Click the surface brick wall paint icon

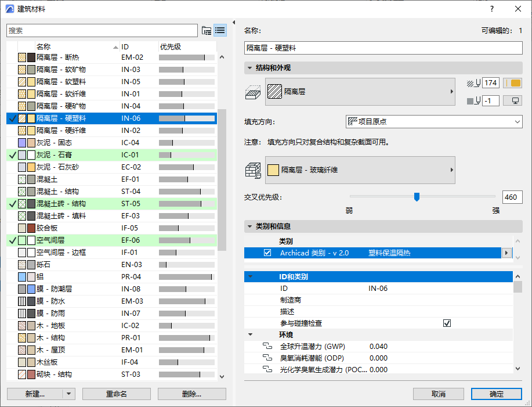click(253, 170)
